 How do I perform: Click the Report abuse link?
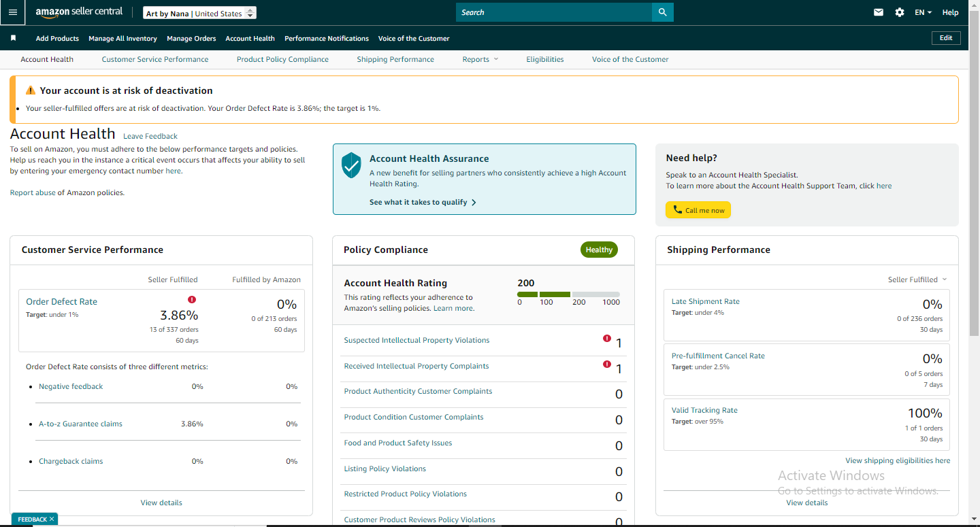coord(33,192)
